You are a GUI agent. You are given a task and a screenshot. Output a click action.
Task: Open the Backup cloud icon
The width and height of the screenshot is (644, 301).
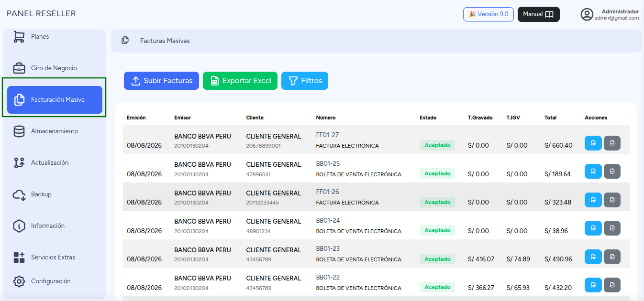[x=19, y=194]
